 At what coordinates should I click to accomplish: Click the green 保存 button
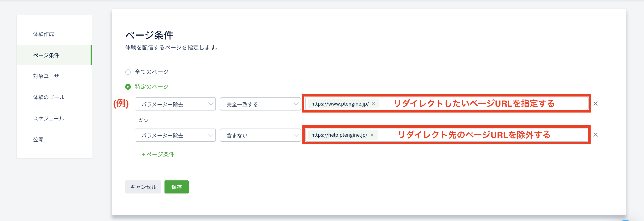[x=176, y=187]
